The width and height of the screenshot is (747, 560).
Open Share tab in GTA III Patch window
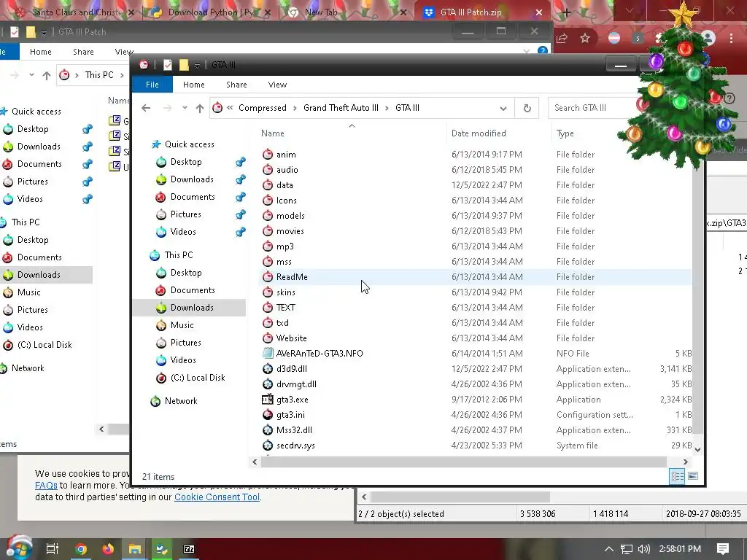click(x=83, y=52)
